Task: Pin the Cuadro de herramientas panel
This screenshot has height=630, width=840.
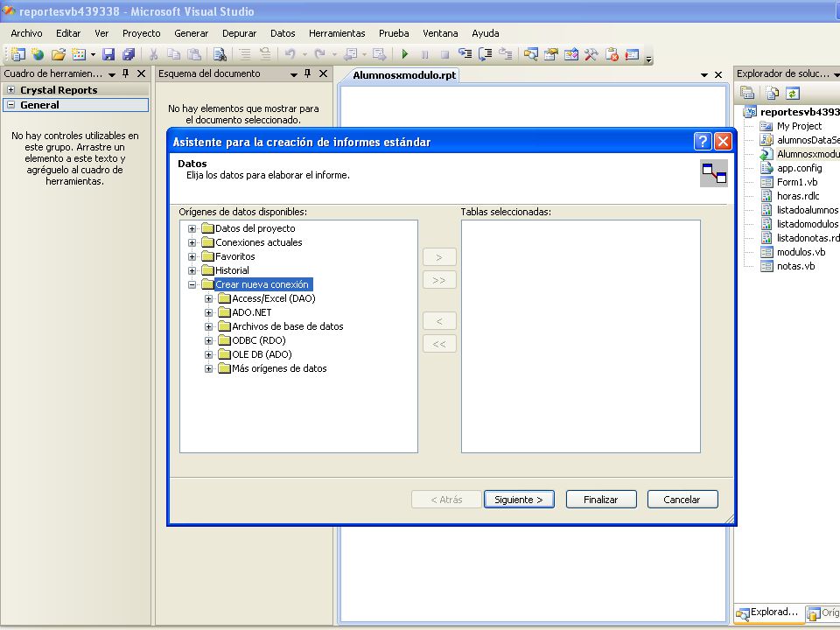Action: click(126, 73)
